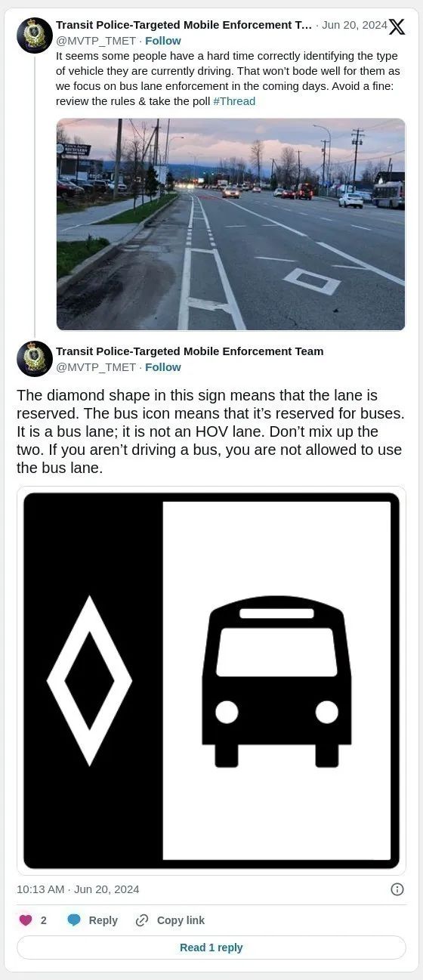Viewport: 423px width, 980px height.
Task: Open the @MVTP_TMET handle in second tweet
Action: point(96,367)
